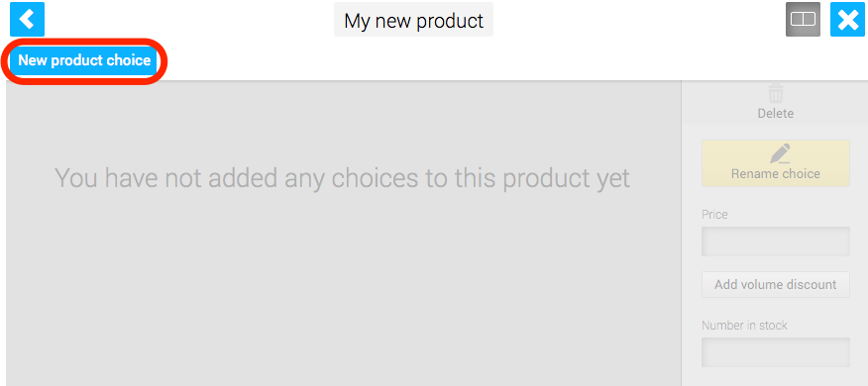Click the word 'product' in the title
The height and width of the screenshot is (386, 868).
pos(450,21)
